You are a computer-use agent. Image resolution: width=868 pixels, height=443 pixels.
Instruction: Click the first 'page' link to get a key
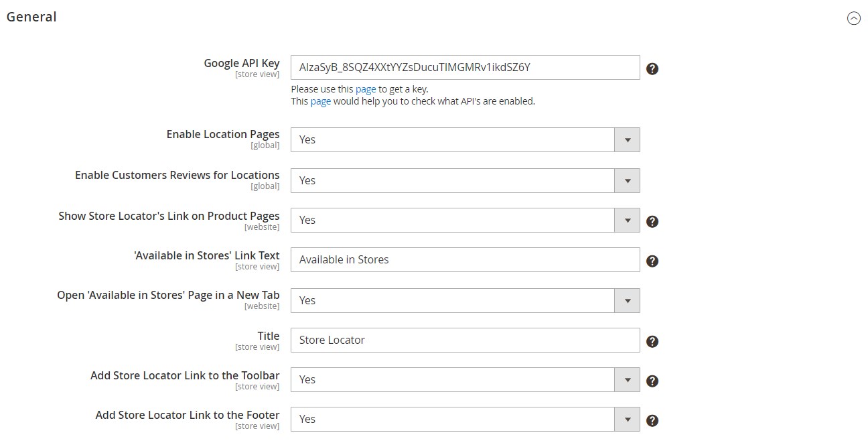point(366,88)
